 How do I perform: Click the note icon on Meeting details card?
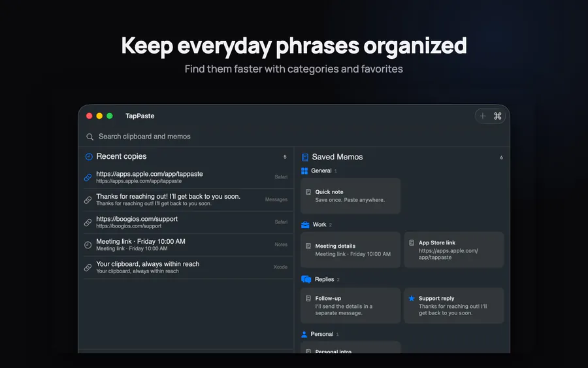pos(308,246)
